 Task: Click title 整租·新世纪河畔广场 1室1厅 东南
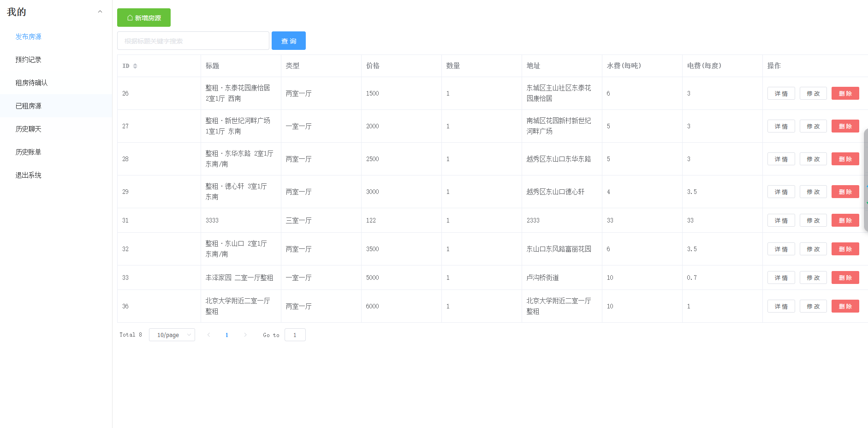pyautogui.click(x=238, y=126)
